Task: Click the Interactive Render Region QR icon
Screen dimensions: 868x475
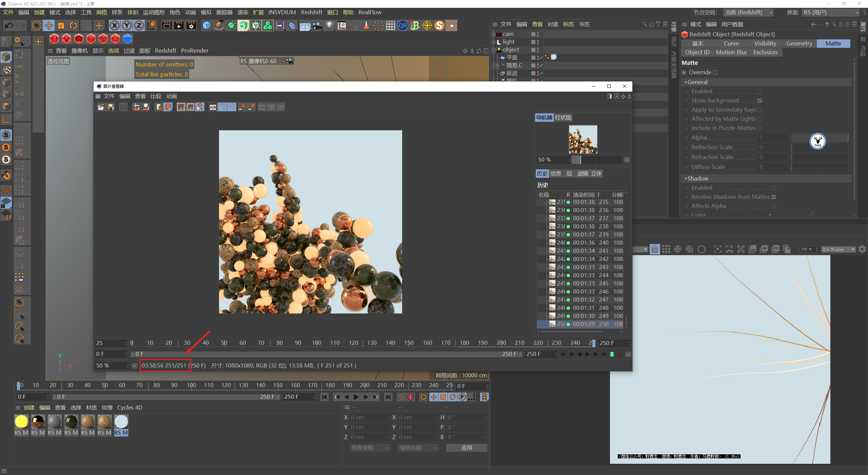Action: click(402, 25)
